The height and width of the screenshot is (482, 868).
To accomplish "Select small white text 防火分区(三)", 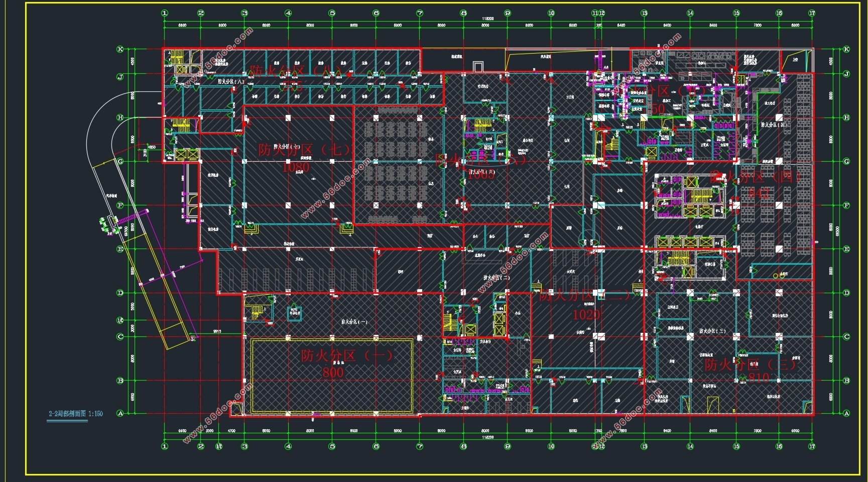I will pos(712,331).
